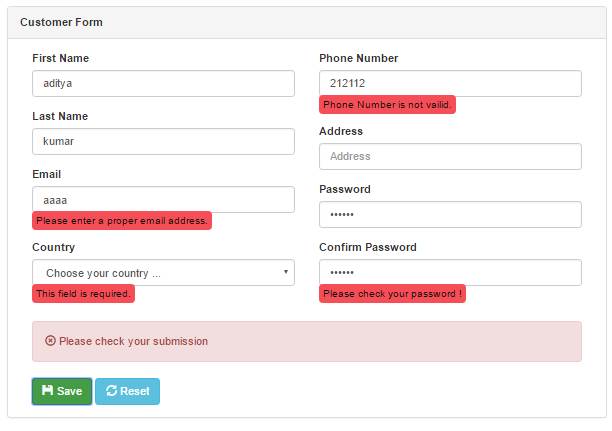Select the Email input box
This screenshot has width=612, height=431.
click(x=163, y=199)
